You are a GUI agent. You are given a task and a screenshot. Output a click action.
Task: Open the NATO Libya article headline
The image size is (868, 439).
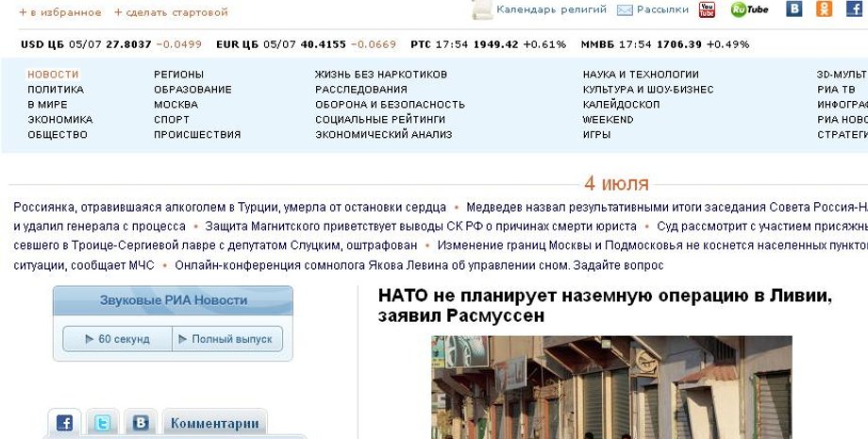(604, 305)
